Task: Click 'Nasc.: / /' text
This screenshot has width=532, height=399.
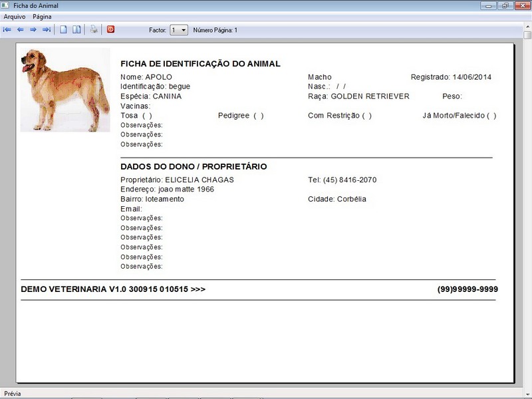Action: pos(327,86)
